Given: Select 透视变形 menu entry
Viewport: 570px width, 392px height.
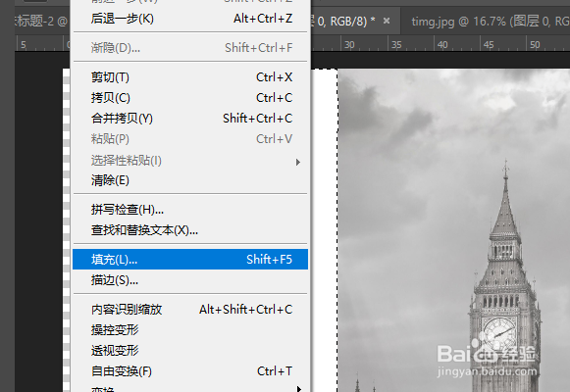Looking at the screenshot, I should (190, 351).
